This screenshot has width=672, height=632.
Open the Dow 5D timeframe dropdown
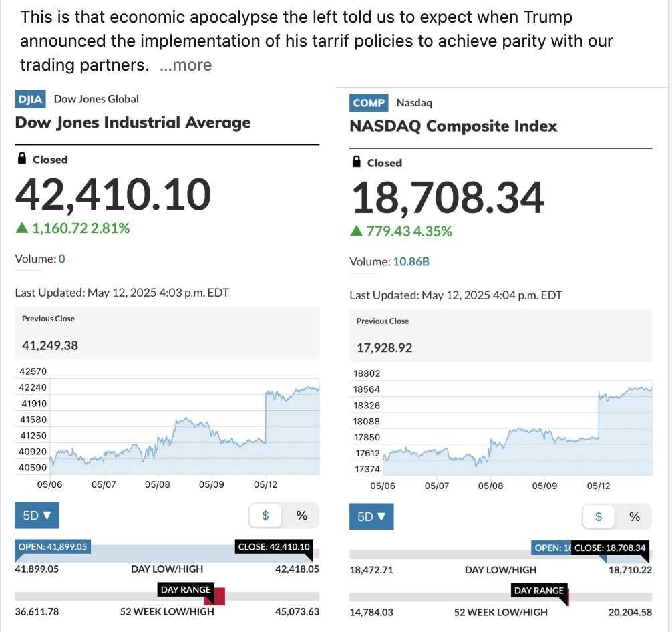tap(37, 515)
